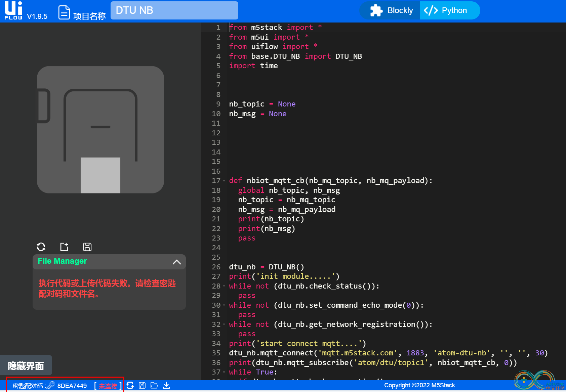Click line 10 'nb_msg = None'
The image size is (566, 392).
click(258, 114)
